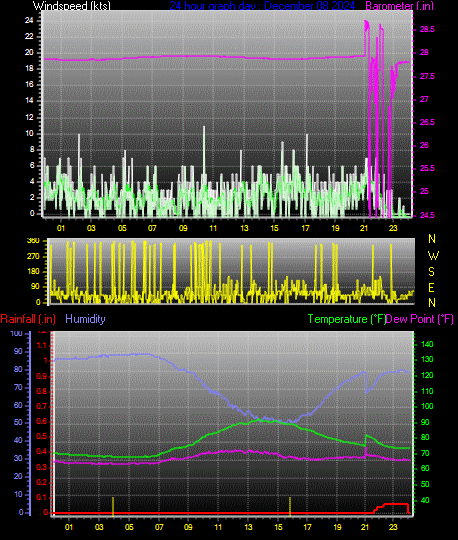The height and width of the screenshot is (540, 458).
Task: Click the '360' wind direction scale value
Action: pyautogui.click(x=33, y=241)
